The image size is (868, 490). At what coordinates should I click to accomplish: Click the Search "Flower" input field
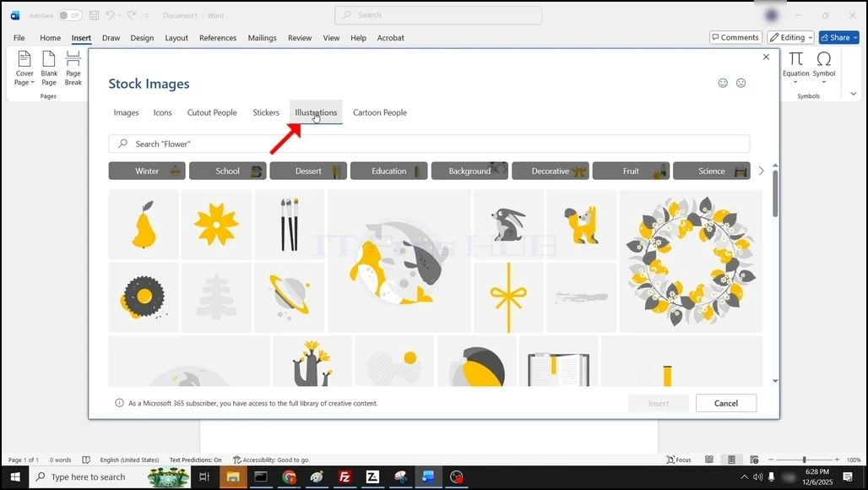click(x=429, y=144)
